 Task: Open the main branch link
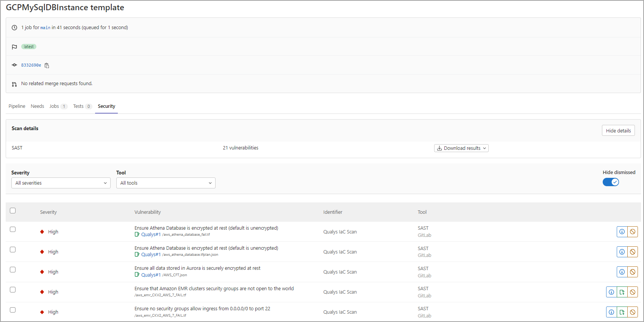45,28
